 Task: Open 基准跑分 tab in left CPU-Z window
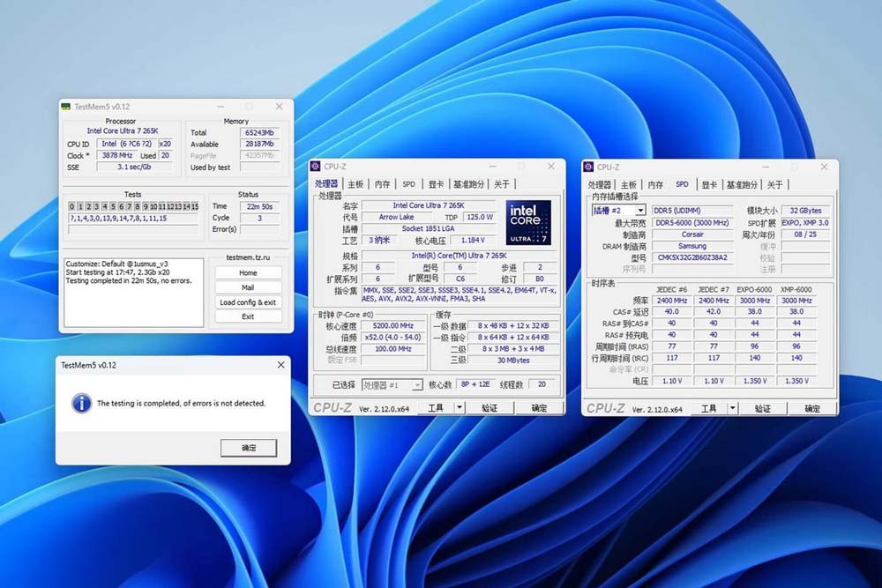tap(468, 184)
